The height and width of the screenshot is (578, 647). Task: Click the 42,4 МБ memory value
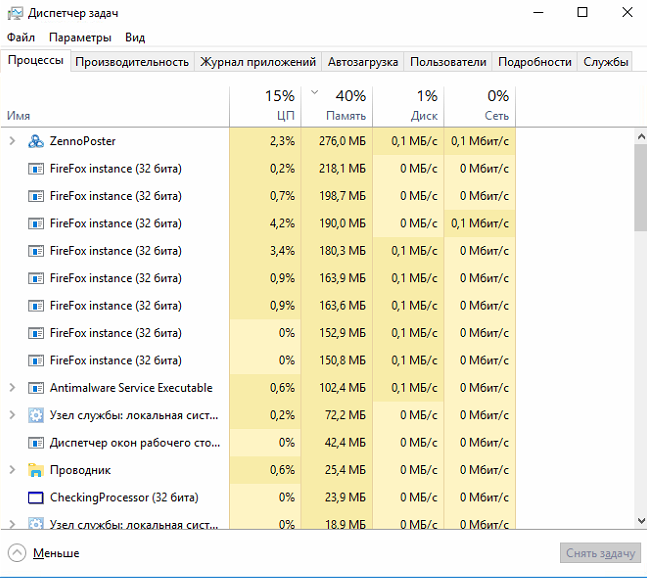click(345, 443)
